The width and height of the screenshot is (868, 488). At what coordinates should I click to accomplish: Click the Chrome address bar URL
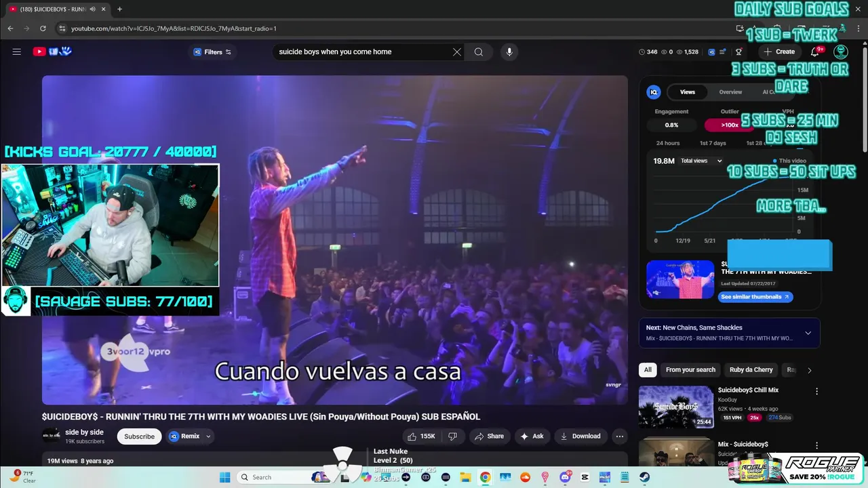[174, 28]
